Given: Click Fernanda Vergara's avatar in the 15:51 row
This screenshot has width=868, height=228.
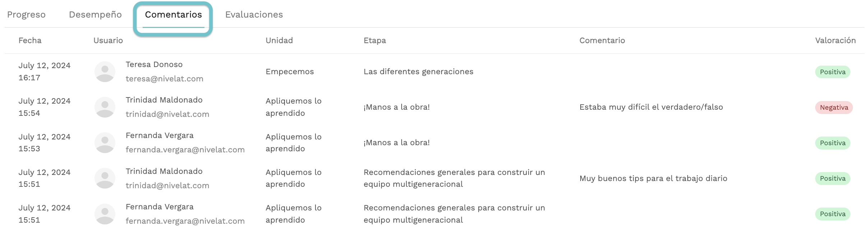Looking at the screenshot, I should coord(105,214).
